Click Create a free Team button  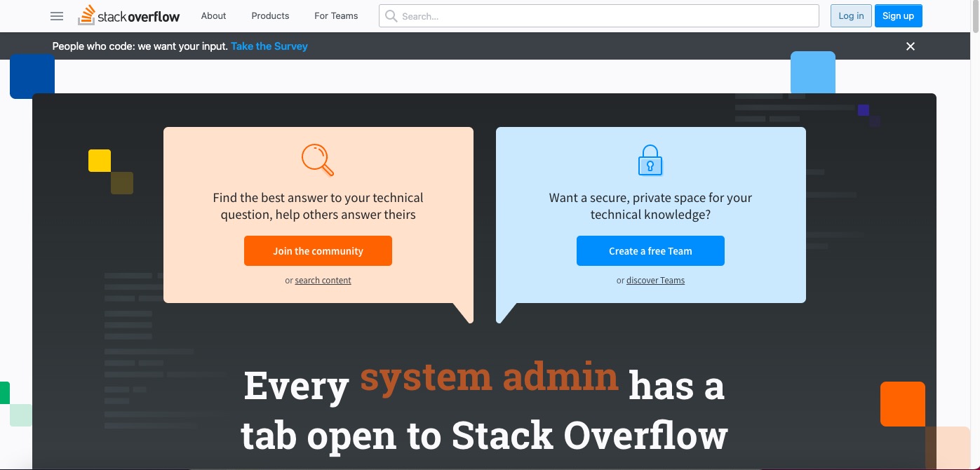pos(650,251)
